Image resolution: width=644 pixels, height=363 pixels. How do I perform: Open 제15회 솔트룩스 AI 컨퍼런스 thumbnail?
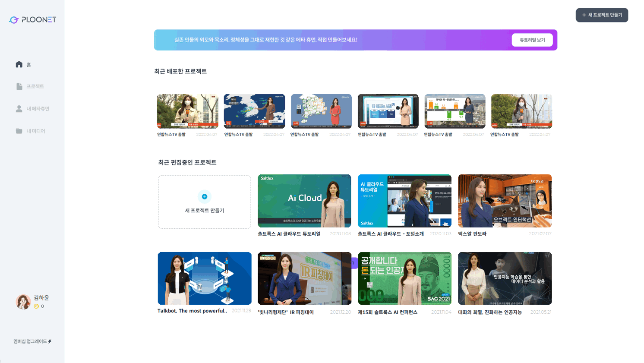click(404, 278)
